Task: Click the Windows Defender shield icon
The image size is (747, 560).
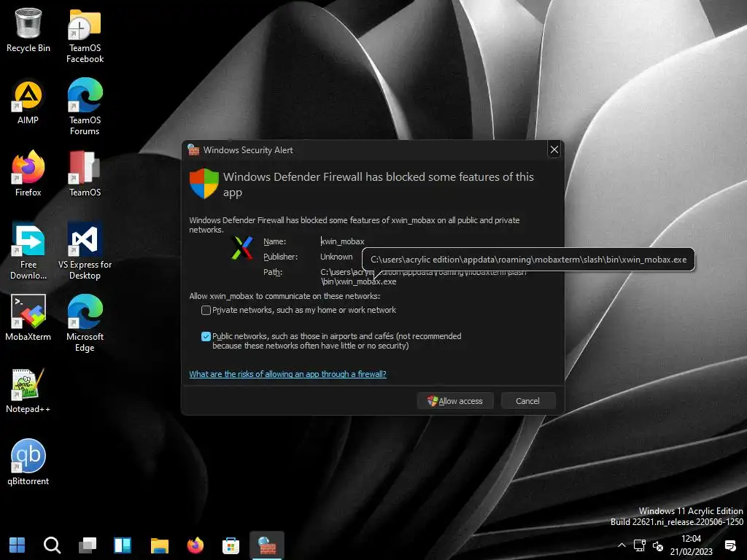Action: tap(204, 183)
